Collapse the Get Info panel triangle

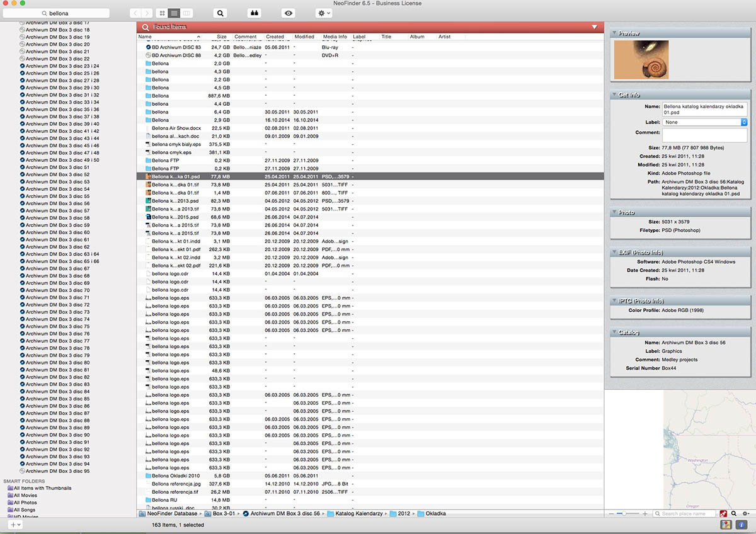click(614, 95)
